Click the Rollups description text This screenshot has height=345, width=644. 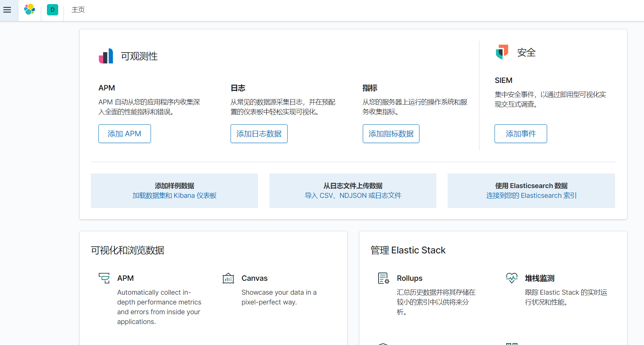point(436,302)
